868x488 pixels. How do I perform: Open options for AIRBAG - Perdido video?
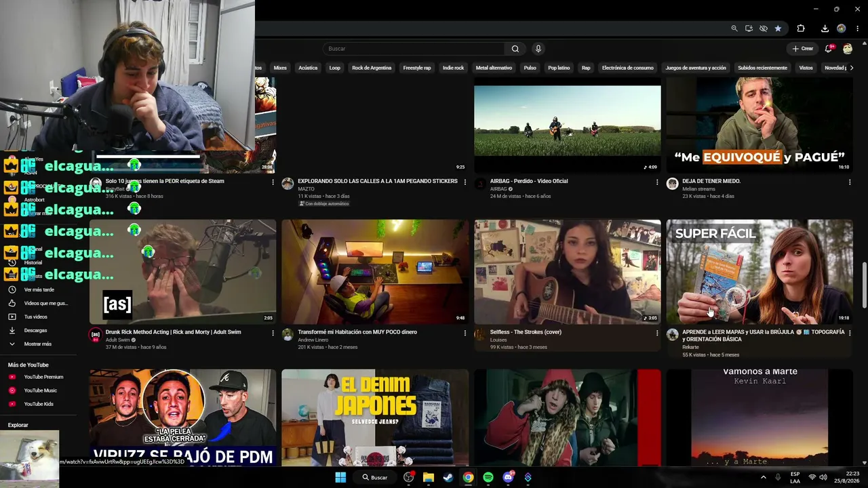[x=657, y=182]
